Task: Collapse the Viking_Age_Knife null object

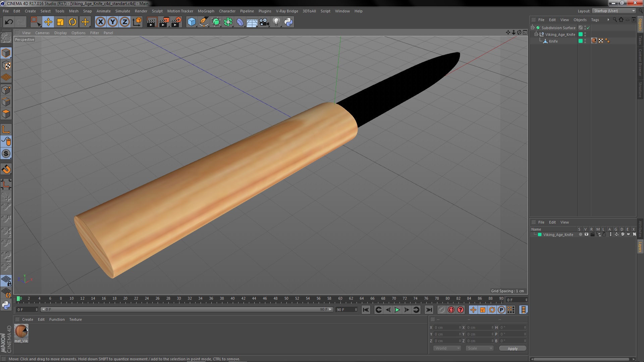Action: pos(536,34)
